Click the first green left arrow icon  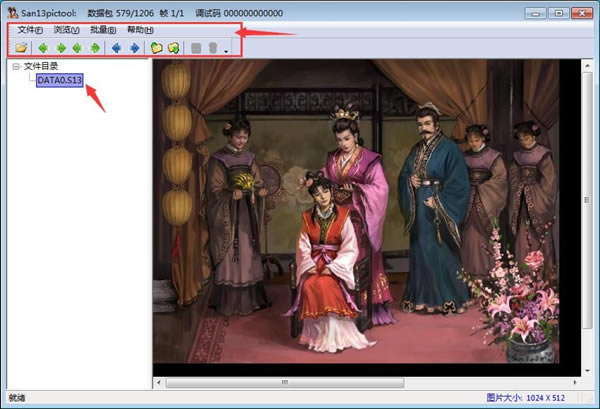click(43, 47)
